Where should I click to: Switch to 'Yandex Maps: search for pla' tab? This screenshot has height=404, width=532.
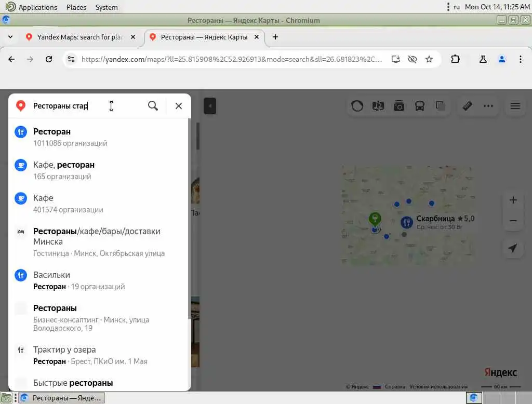(x=80, y=37)
